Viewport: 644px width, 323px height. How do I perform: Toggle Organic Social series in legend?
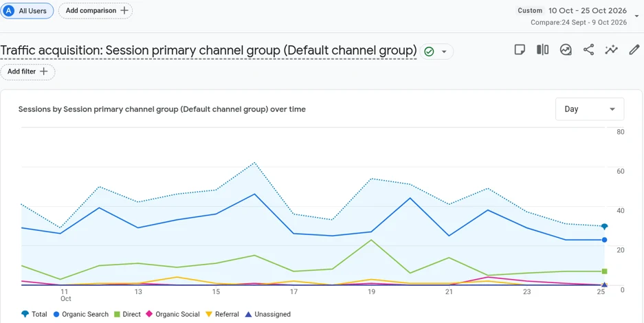coord(173,314)
